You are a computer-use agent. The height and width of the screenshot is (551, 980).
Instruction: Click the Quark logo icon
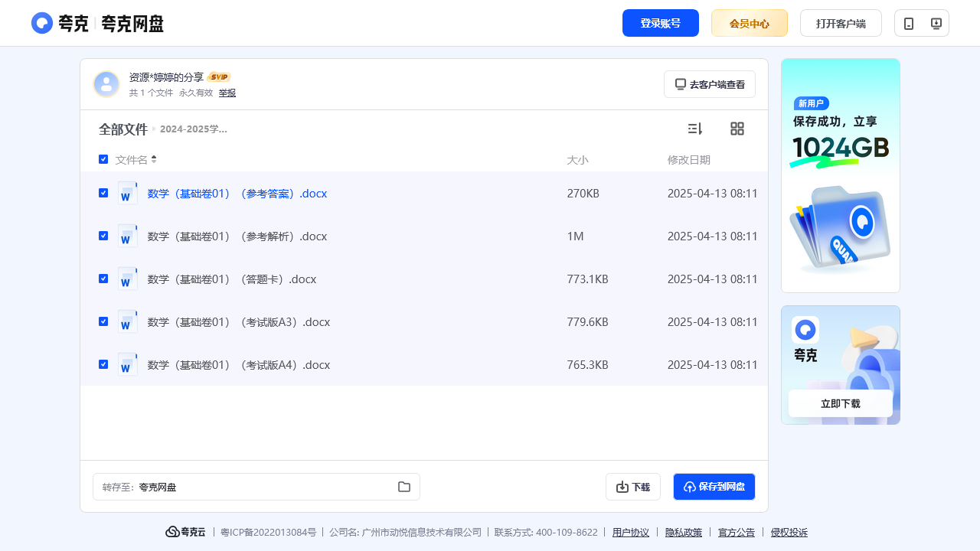(42, 23)
